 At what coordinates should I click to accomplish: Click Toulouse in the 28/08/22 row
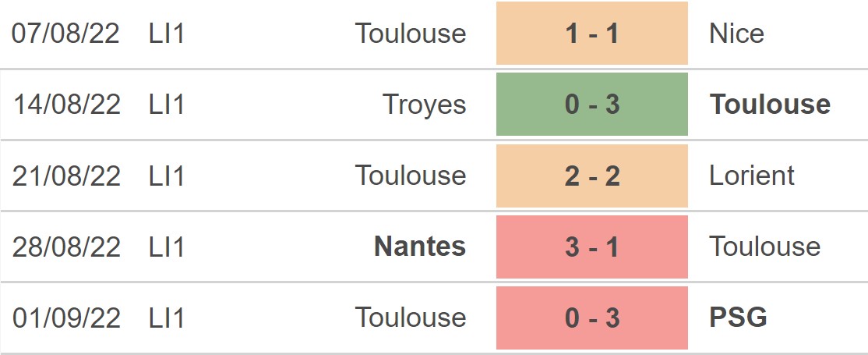764,247
